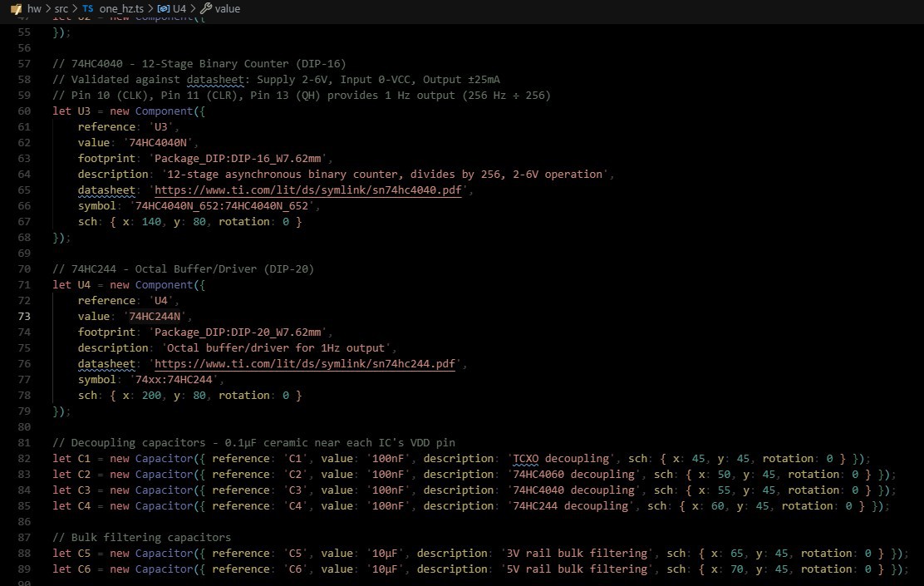The image size is (924, 586).
Task: Click the Component class on U3 line
Action: pos(165,111)
